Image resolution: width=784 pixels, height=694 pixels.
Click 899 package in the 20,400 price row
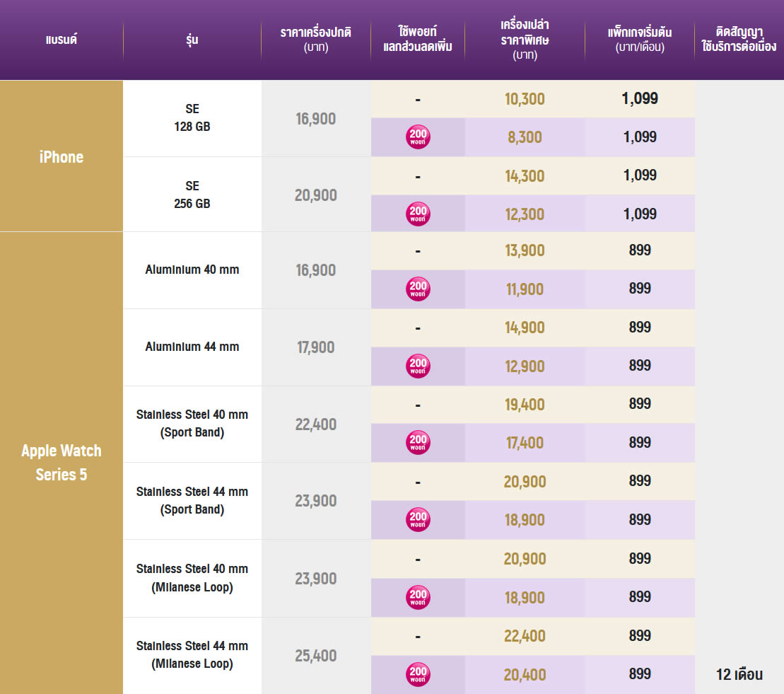pyautogui.click(x=640, y=673)
